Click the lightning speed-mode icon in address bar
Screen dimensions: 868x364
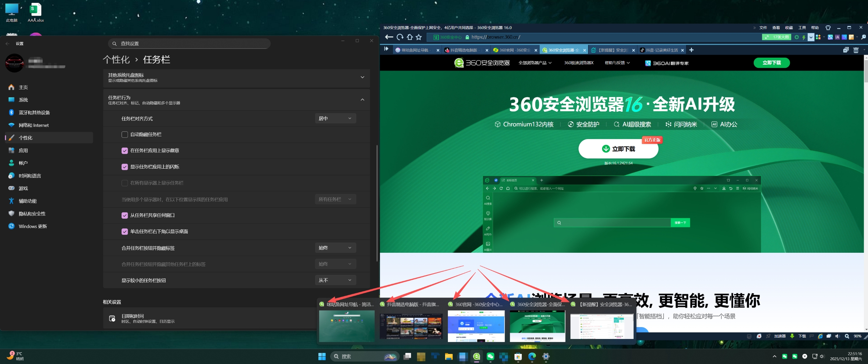[x=804, y=37]
